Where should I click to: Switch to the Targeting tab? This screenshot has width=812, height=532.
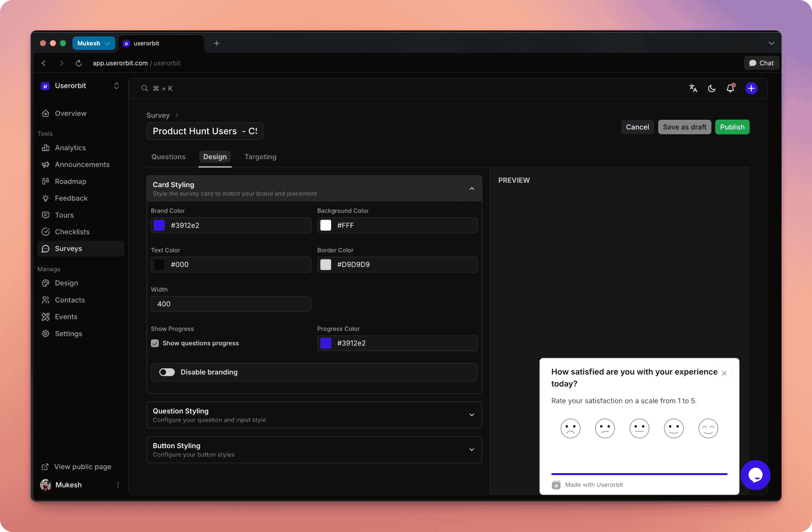(x=260, y=157)
